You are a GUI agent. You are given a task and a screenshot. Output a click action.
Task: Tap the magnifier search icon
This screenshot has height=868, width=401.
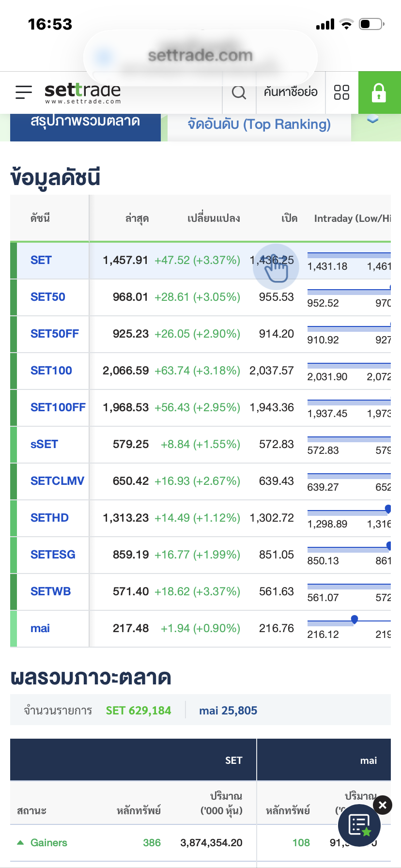(x=239, y=92)
